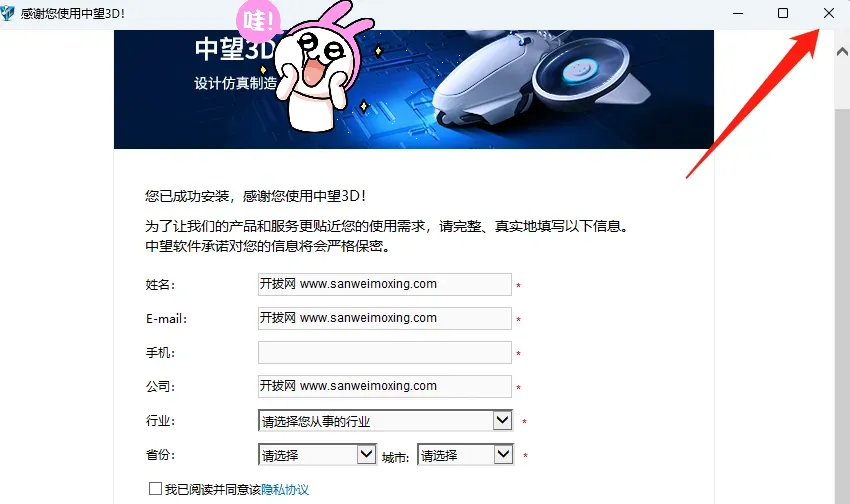Click the scrollbar up arrow
This screenshot has height=504, width=850.
point(842,52)
